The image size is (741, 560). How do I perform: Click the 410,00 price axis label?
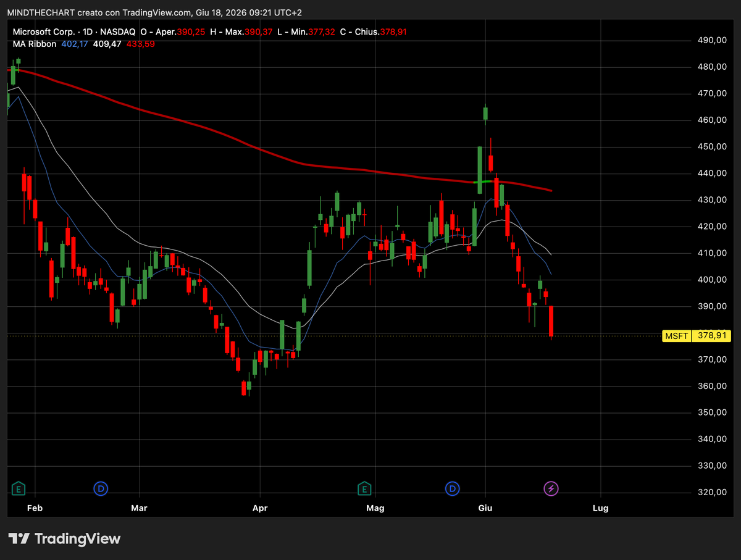click(x=711, y=253)
